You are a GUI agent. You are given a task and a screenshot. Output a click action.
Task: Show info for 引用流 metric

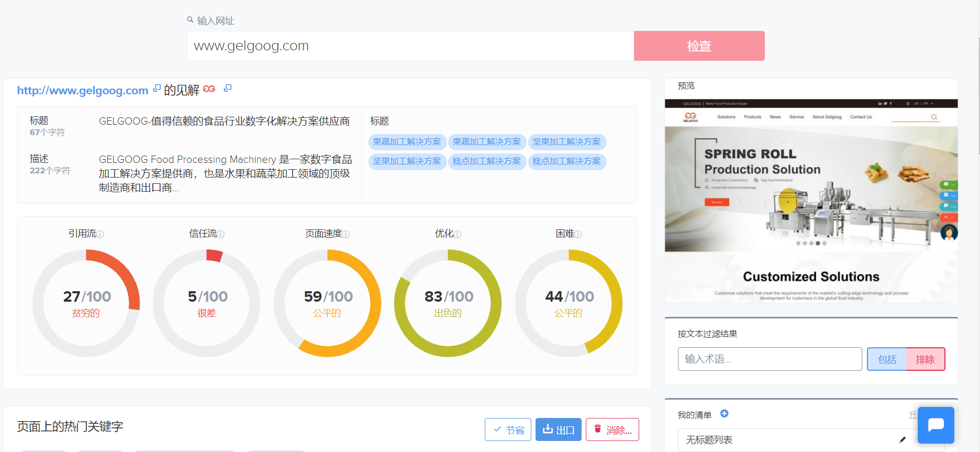[101, 235]
